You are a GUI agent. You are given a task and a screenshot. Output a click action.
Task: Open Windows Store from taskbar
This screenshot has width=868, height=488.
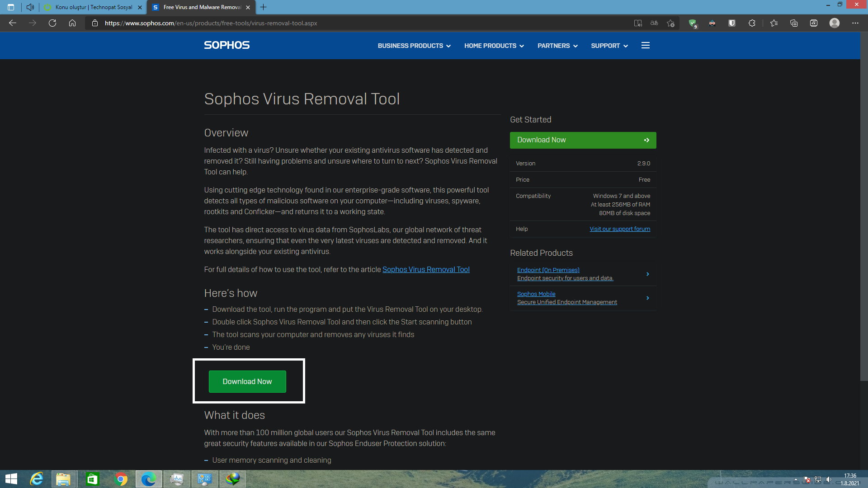pyautogui.click(x=92, y=479)
